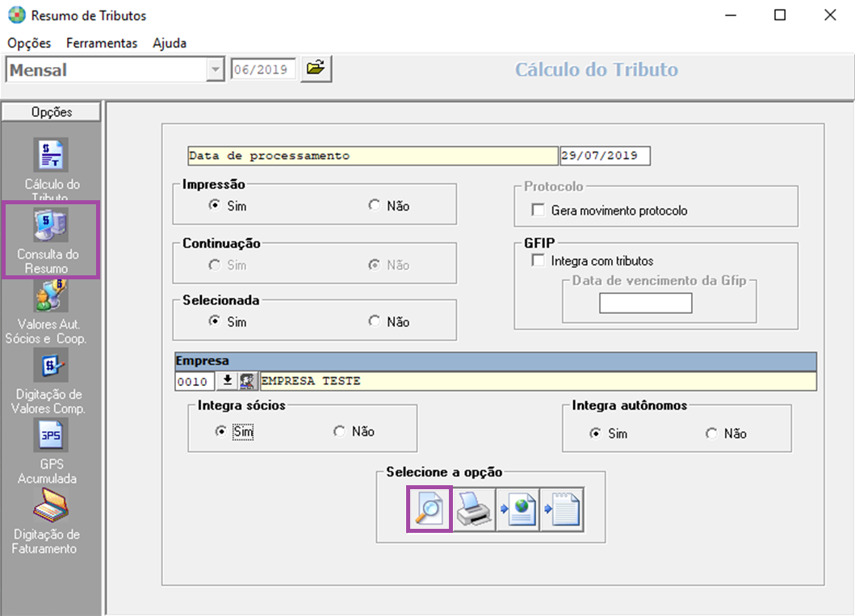Open GPS Acumulada sidebar option
The image size is (855, 616).
click(49, 451)
